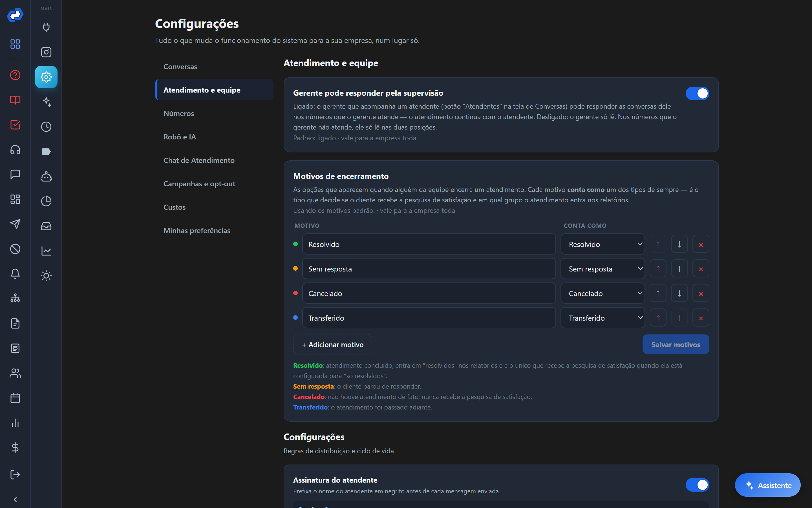812x508 pixels.
Task: Toggle the sun theme icon
Action: [46, 276]
